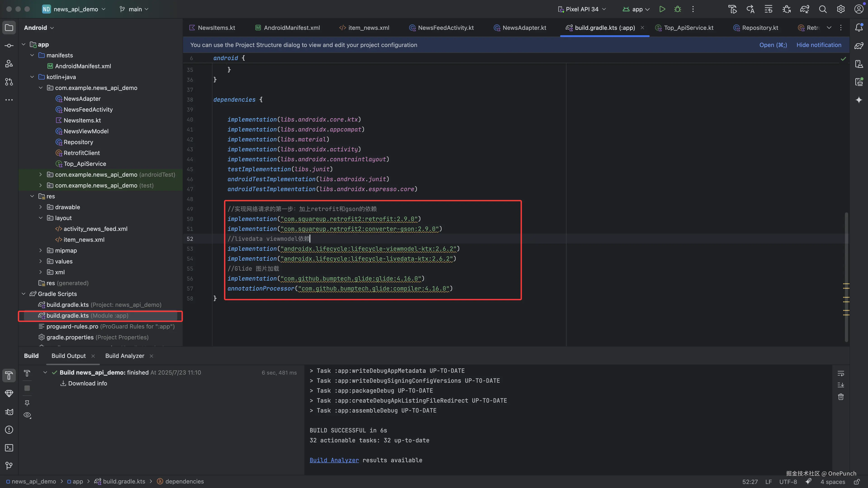This screenshot has height=488, width=868.
Task: Toggle the eye view options in Build panel
Action: tap(27, 415)
